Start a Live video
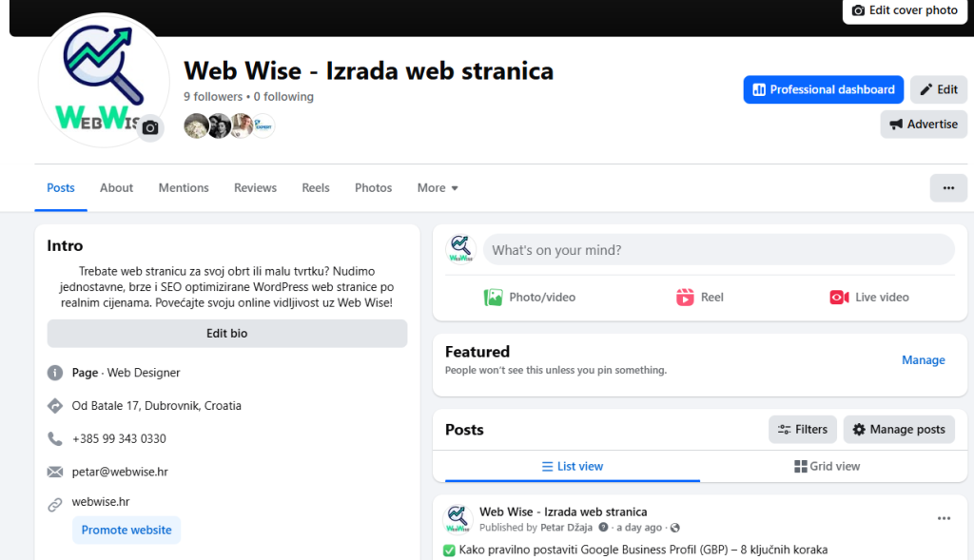Image resolution: width=974 pixels, height=560 pixels. 869,298
